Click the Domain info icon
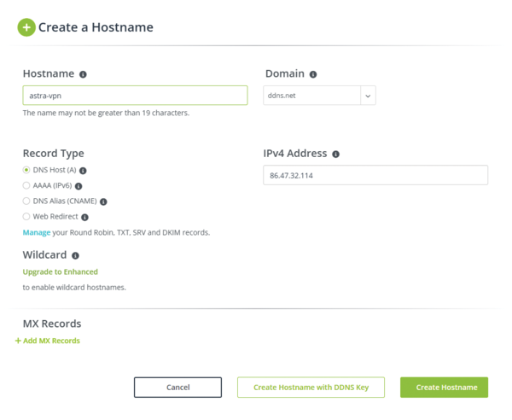The image size is (512, 420). click(313, 74)
